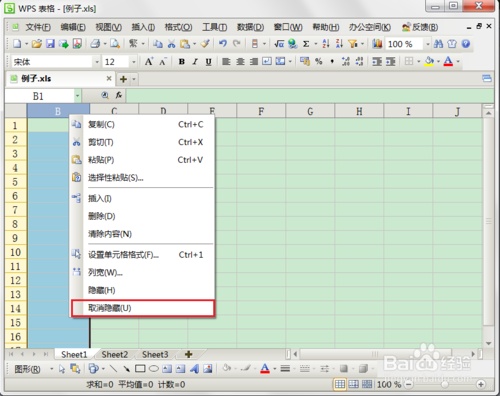This screenshot has width=500, height=396.
Task: Sort ascending with the A-Z icon
Action: point(326,44)
